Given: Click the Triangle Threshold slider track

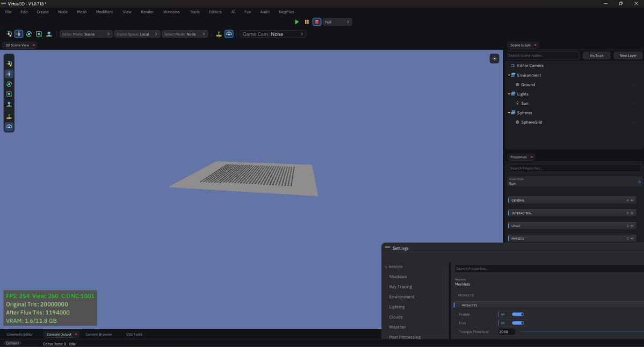Looking at the screenshot, I should point(581,332).
